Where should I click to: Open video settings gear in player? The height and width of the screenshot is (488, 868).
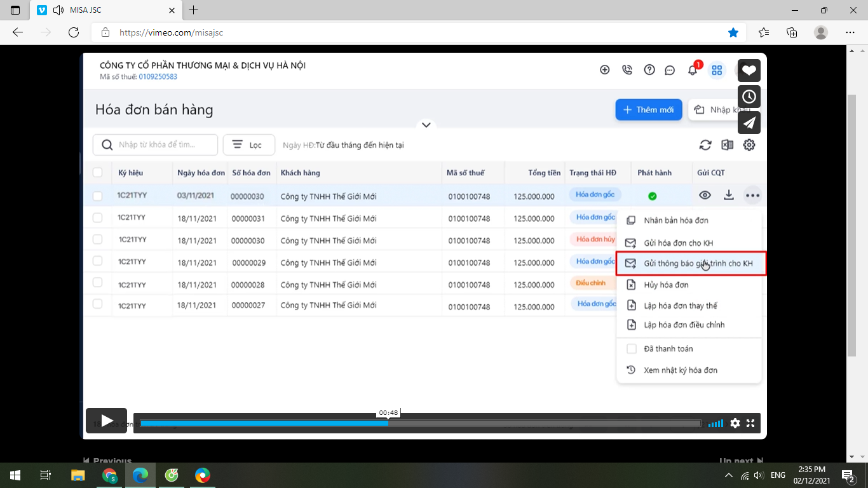[x=735, y=423]
